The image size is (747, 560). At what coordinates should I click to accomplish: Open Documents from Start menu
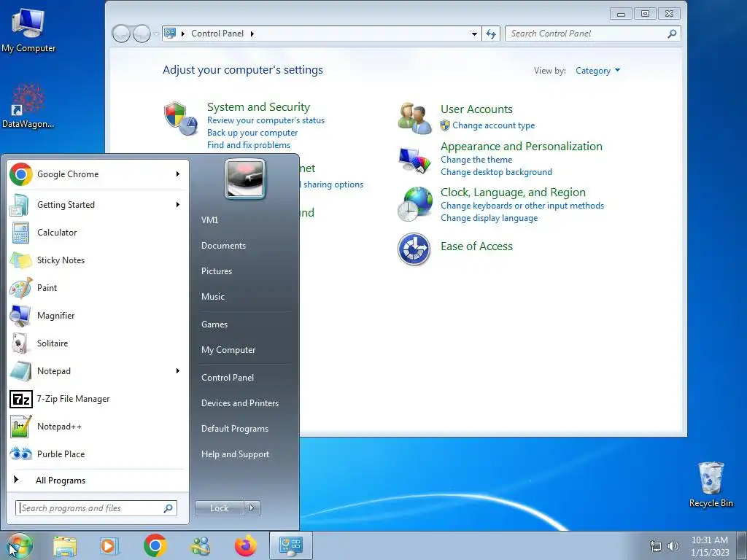223,246
